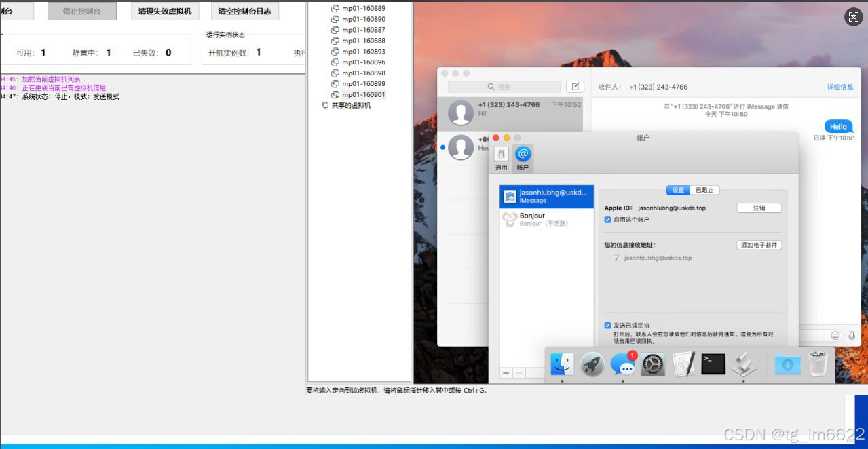Select mp01-160893 in the VM tree

364,52
